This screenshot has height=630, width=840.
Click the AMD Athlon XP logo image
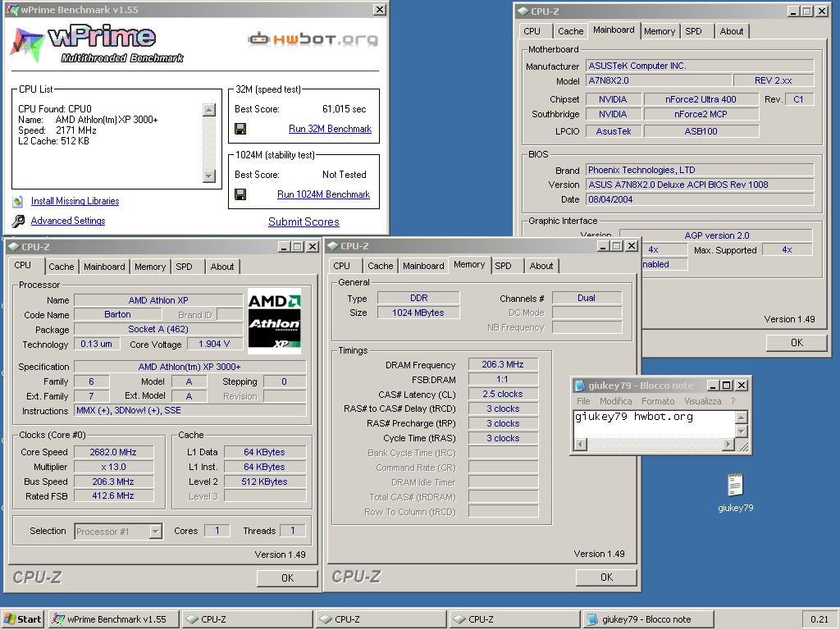pos(274,321)
